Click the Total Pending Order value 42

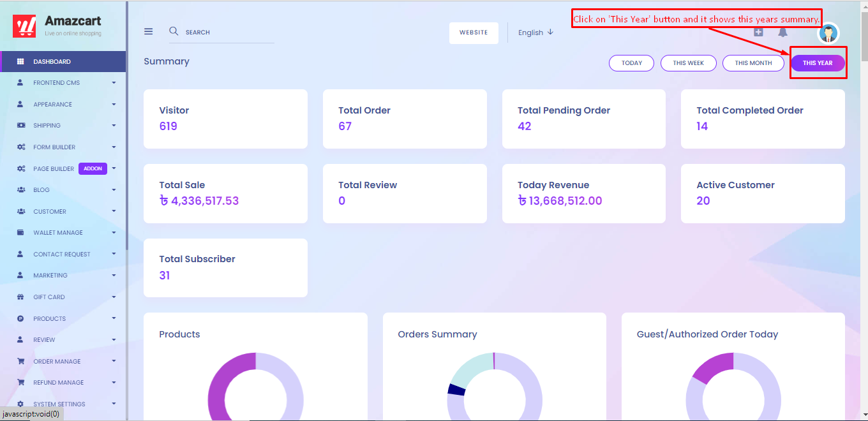click(525, 126)
